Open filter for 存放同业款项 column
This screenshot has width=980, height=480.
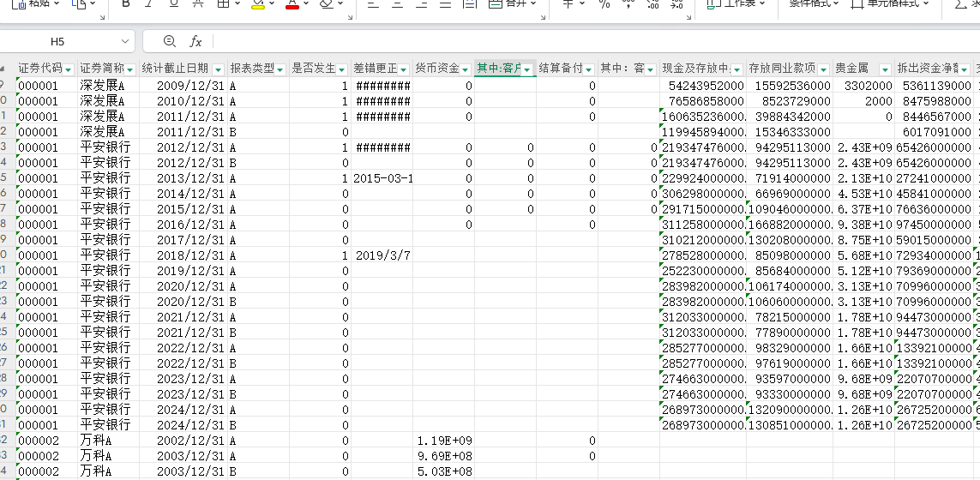point(824,69)
